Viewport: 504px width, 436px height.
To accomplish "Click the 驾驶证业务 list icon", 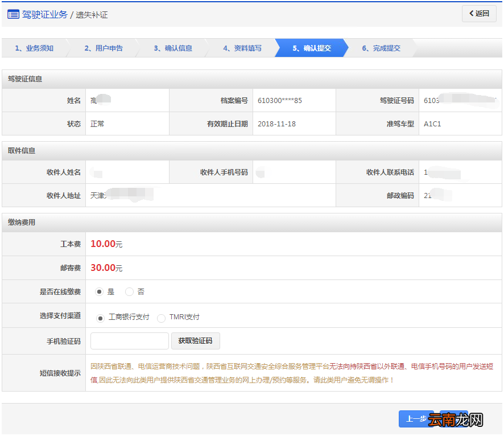I will coord(13,14).
